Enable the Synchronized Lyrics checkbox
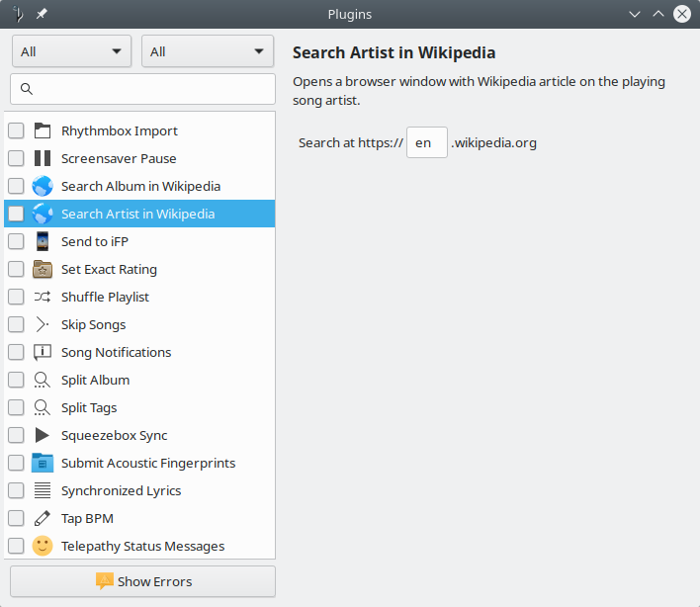This screenshot has width=700, height=607. click(x=16, y=490)
